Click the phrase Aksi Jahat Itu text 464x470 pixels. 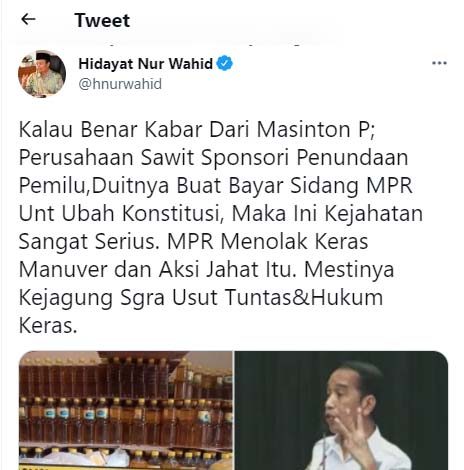228,269
